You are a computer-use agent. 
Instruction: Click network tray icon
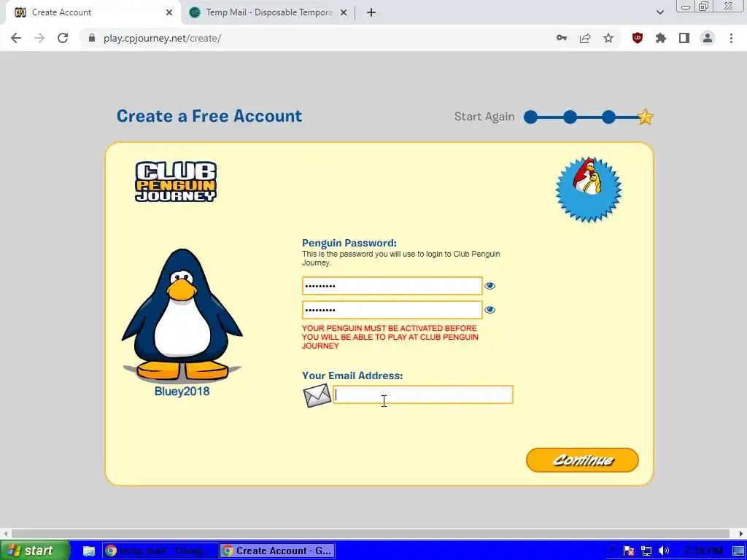[x=646, y=551]
